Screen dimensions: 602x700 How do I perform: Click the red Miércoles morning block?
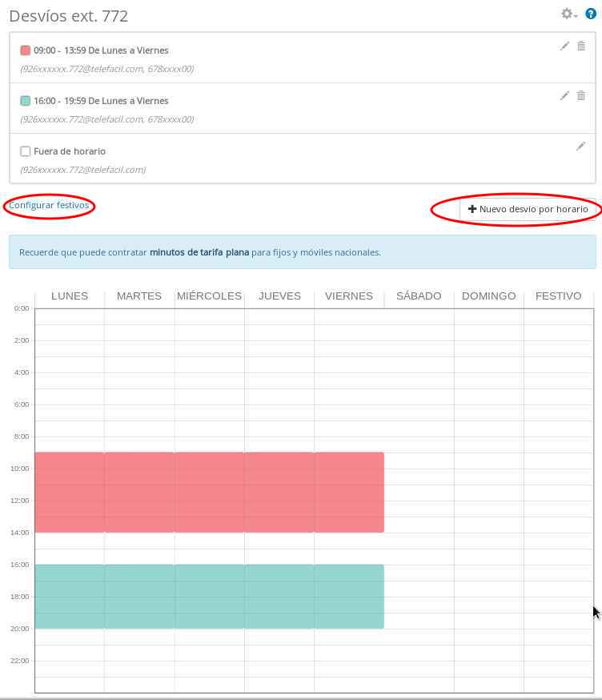tap(209, 492)
